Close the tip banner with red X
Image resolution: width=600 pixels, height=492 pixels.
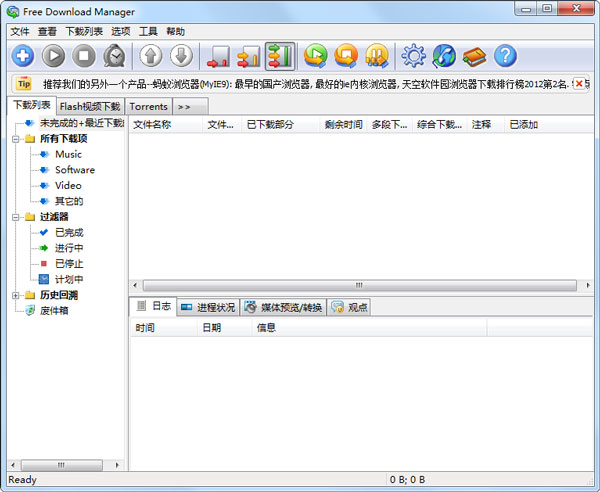click(x=579, y=83)
